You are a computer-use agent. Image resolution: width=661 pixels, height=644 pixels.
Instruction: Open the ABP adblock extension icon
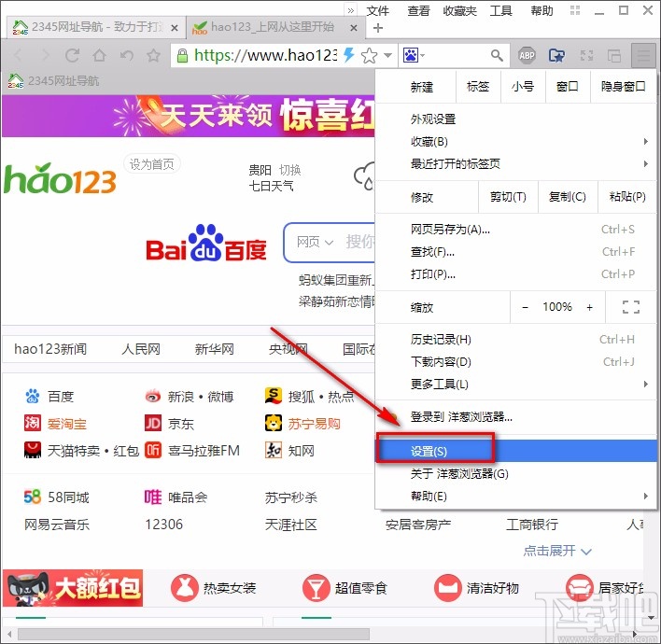click(527, 55)
